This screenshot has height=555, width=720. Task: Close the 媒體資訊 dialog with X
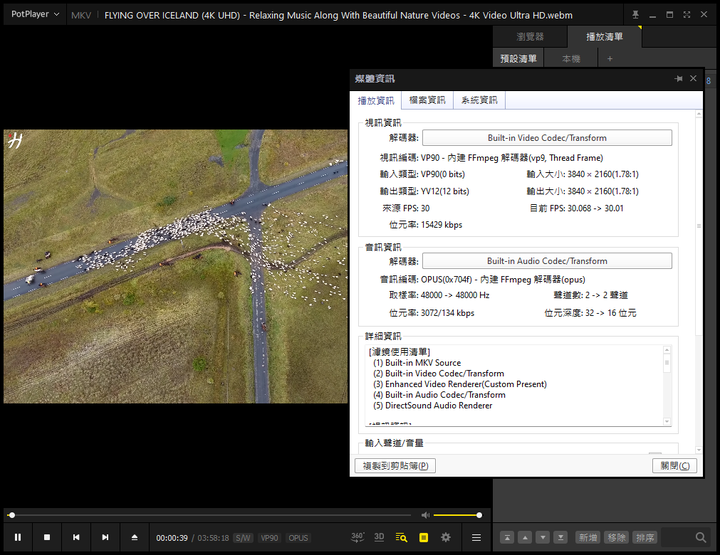pyautogui.click(x=693, y=78)
